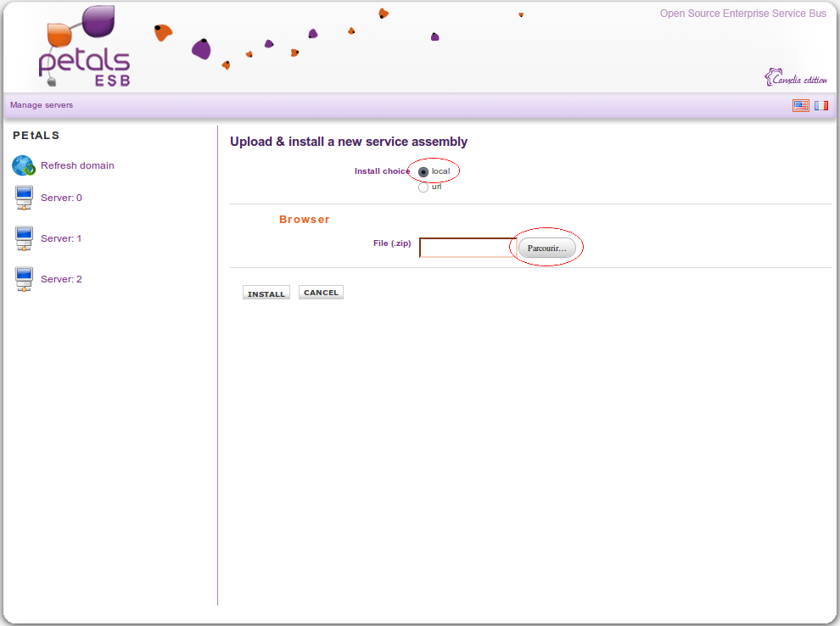Open the Server: 1 text link

pos(61,238)
